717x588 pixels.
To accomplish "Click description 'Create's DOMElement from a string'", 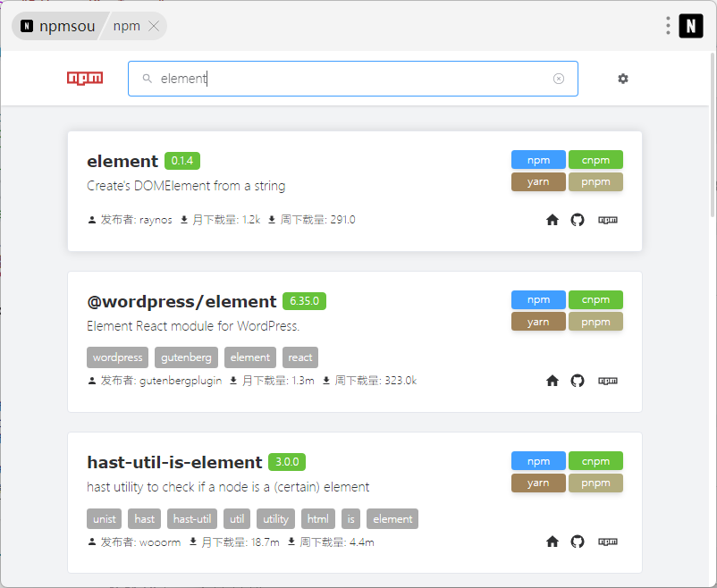I will pos(186,186).
